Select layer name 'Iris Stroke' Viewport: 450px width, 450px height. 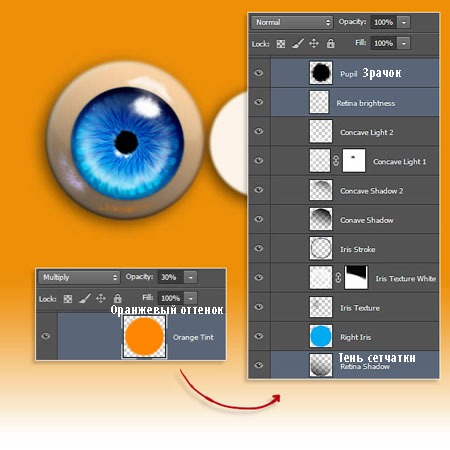pyautogui.click(x=358, y=249)
